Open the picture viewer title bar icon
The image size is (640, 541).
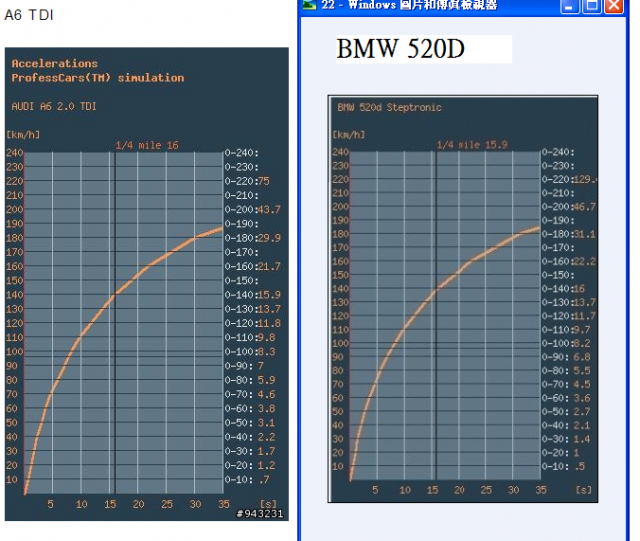[x=309, y=4]
